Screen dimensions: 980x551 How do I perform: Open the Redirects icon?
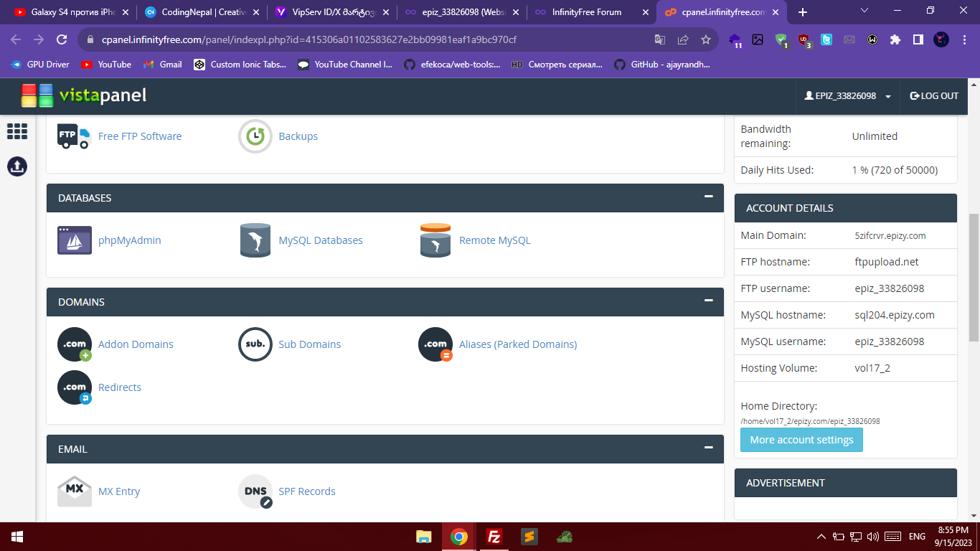coord(75,387)
